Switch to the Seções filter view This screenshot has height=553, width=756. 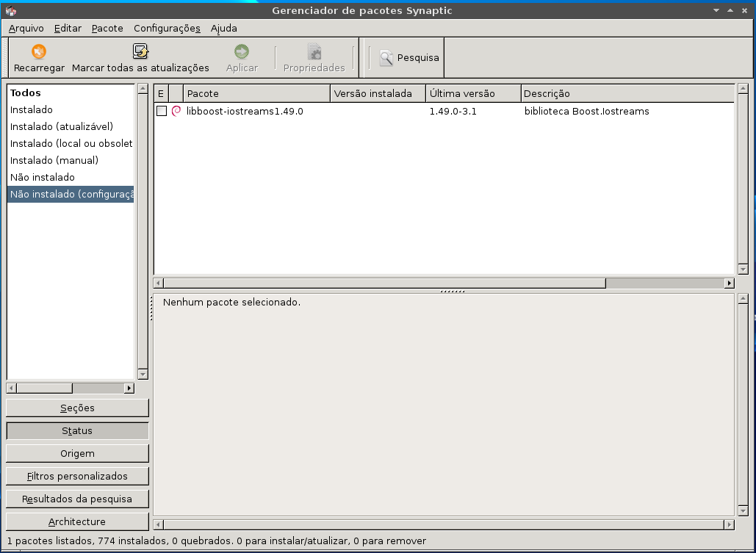click(x=77, y=408)
